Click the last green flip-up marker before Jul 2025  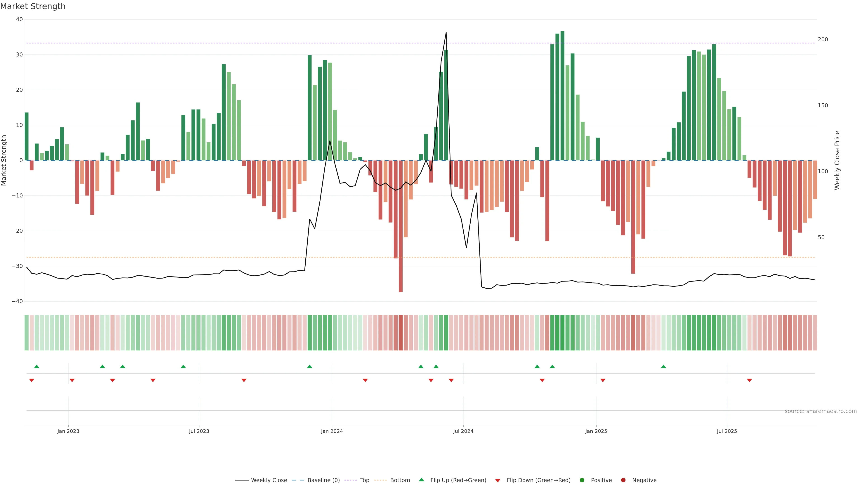(x=663, y=366)
